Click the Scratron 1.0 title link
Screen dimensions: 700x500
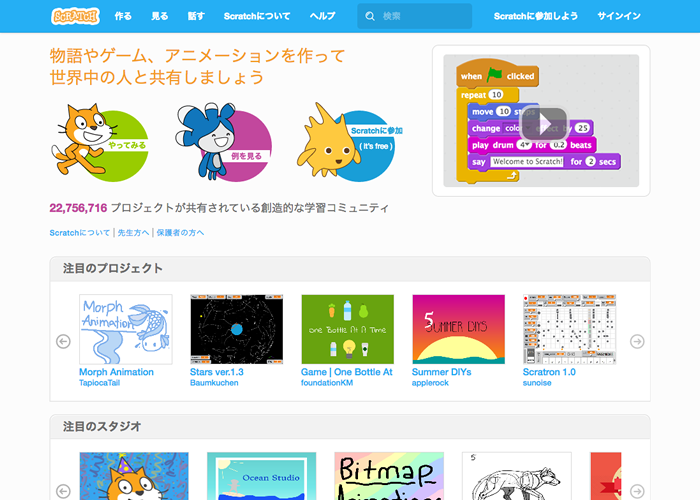click(549, 372)
